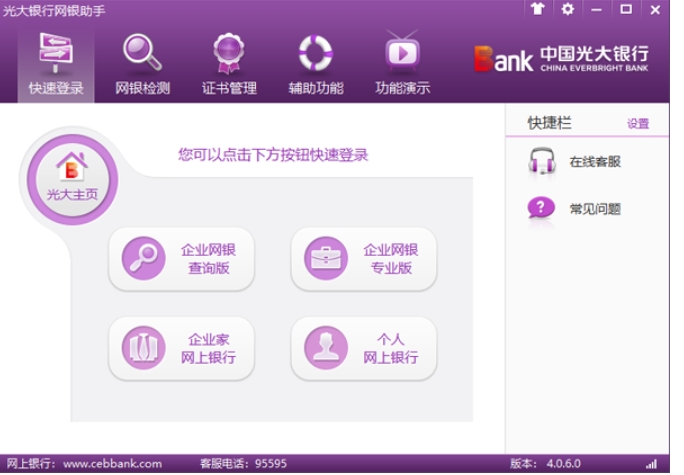Open 企业家网上银行 login

click(181, 348)
